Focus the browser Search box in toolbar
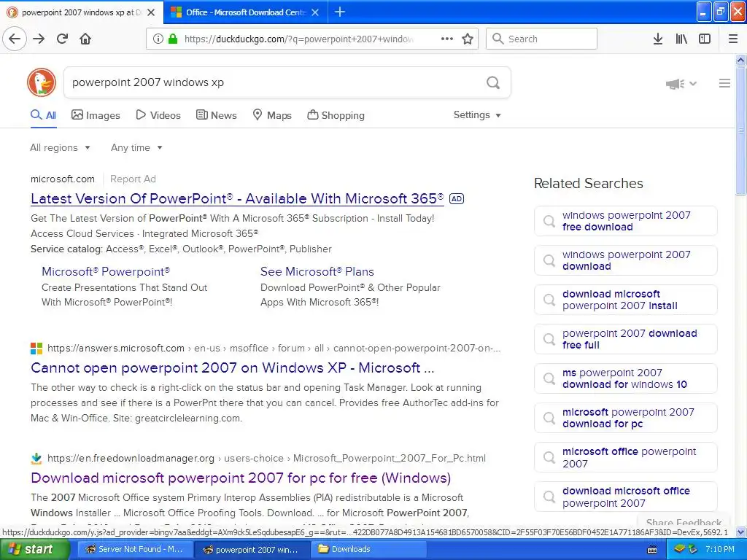The image size is (747, 560). tap(542, 39)
